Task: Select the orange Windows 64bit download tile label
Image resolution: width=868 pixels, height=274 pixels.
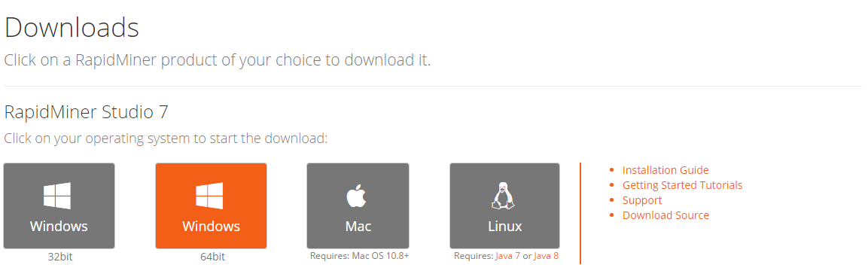Action: pyautogui.click(x=211, y=227)
